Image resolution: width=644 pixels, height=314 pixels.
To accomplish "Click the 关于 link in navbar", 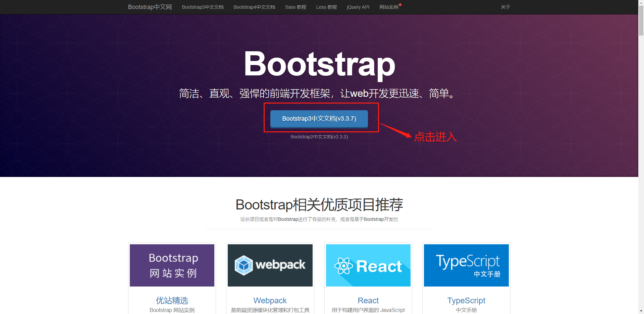I will point(505,7).
